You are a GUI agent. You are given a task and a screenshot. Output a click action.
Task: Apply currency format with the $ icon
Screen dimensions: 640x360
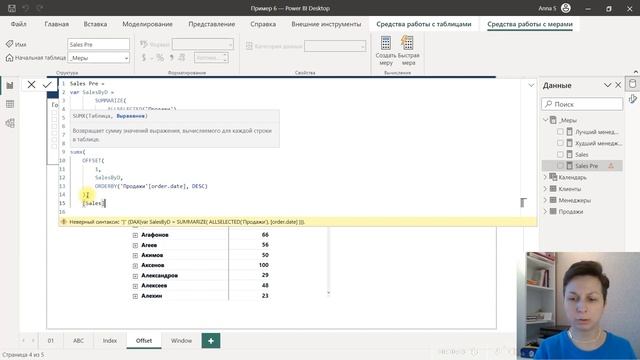tap(144, 58)
